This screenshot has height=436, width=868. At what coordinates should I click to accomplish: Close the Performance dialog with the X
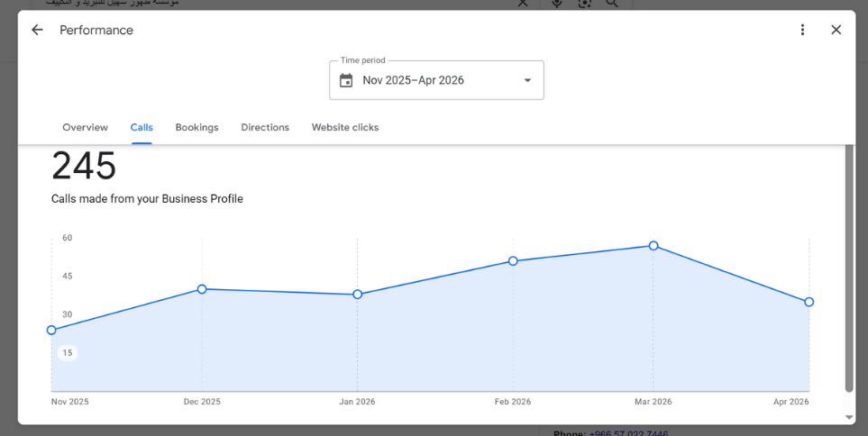click(x=836, y=30)
